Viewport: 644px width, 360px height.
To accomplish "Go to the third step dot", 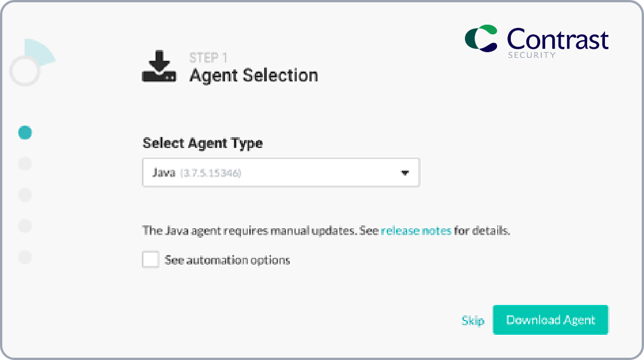I will coord(25,195).
